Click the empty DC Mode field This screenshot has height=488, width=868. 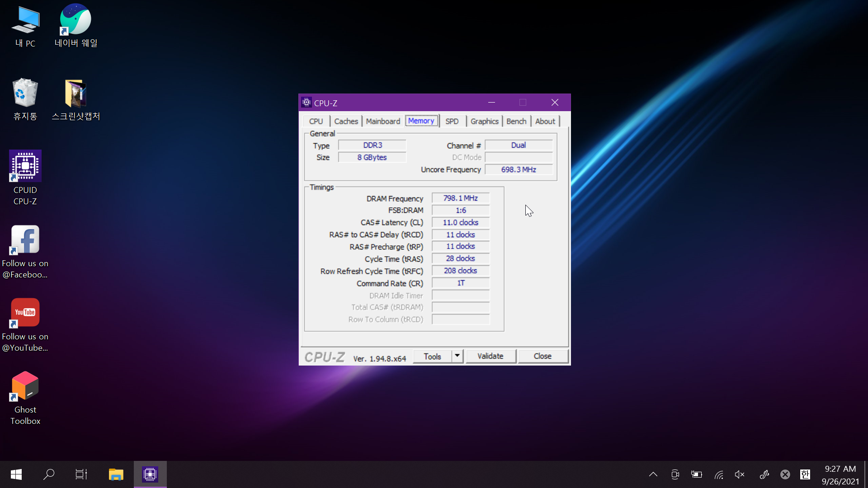click(519, 157)
